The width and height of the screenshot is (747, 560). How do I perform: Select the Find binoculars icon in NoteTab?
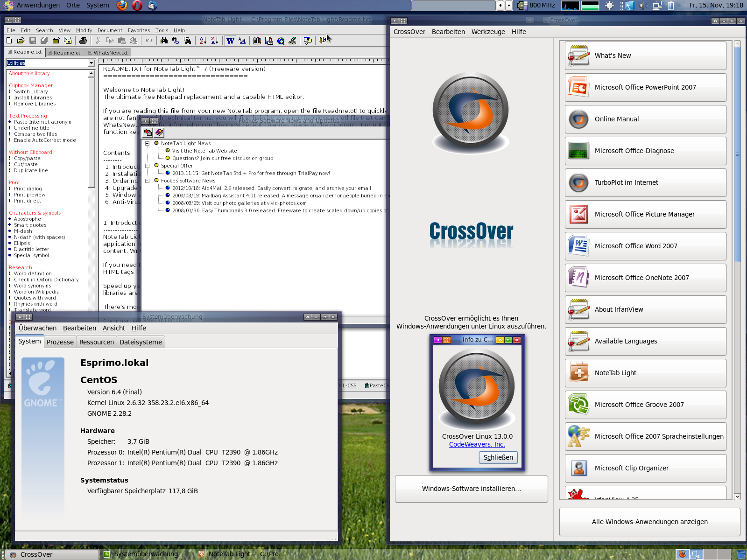(x=164, y=41)
